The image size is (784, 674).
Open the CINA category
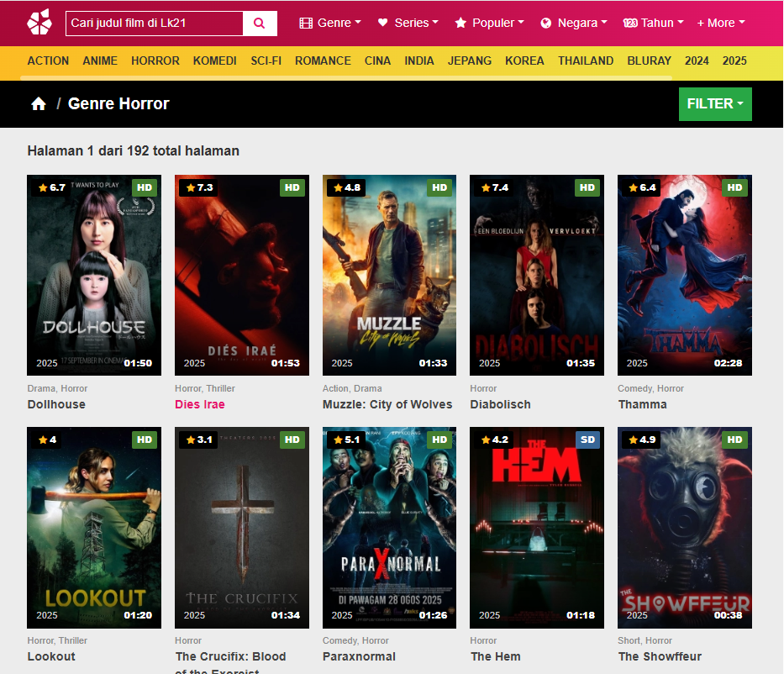click(377, 61)
